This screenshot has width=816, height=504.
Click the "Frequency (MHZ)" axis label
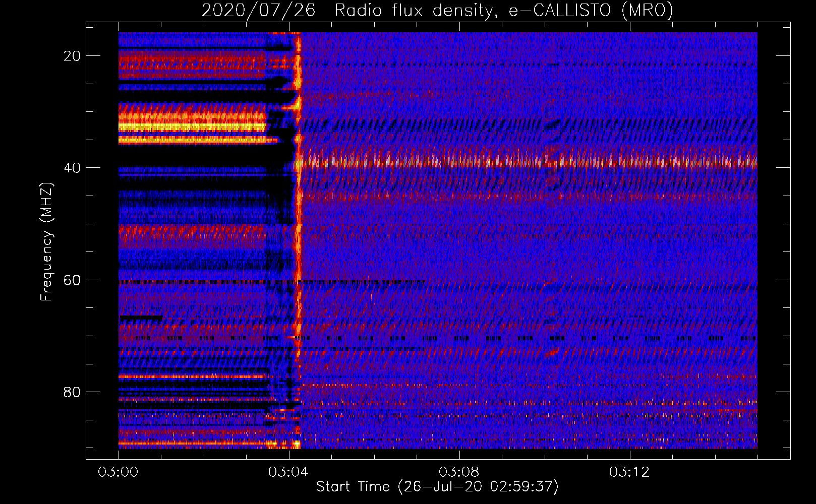(46, 242)
